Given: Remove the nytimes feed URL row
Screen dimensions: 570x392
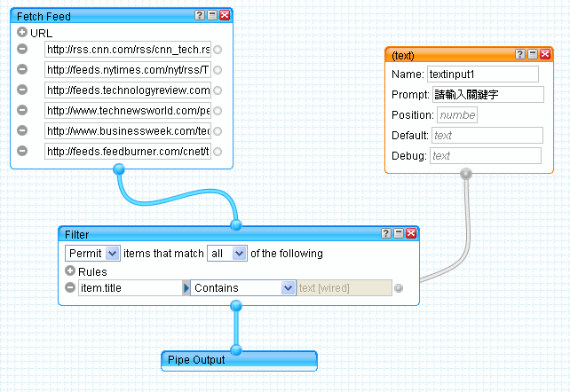Looking at the screenshot, I should tap(22, 69).
